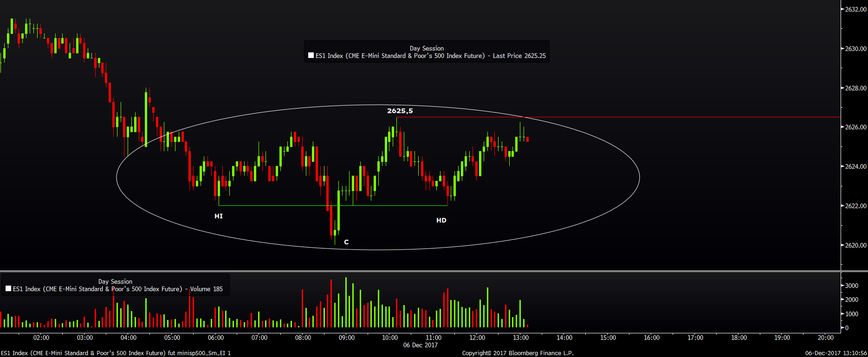Screen dimensions: 868x357
Task: Click the 04:00 time axis label
Action: tap(129, 338)
